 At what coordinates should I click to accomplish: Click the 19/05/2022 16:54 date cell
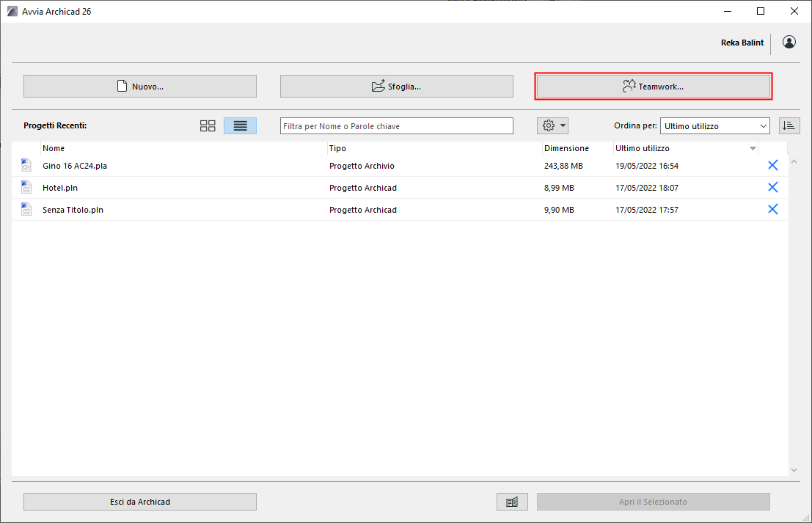pyautogui.click(x=647, y=166)
